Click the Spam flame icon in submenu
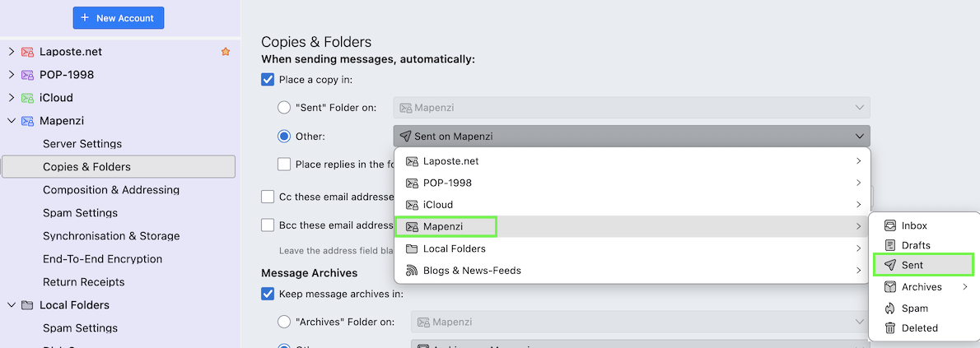 tap(889, 309)
